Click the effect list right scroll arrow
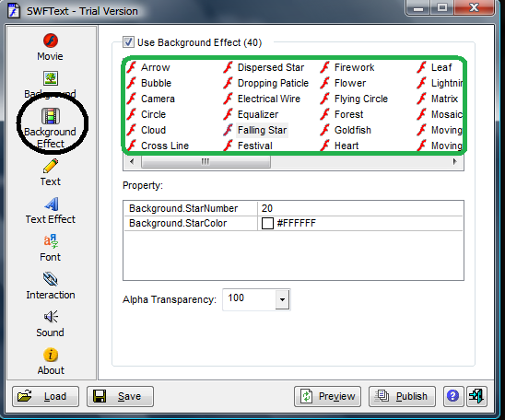The image size is (505, 420). [454, 161]
